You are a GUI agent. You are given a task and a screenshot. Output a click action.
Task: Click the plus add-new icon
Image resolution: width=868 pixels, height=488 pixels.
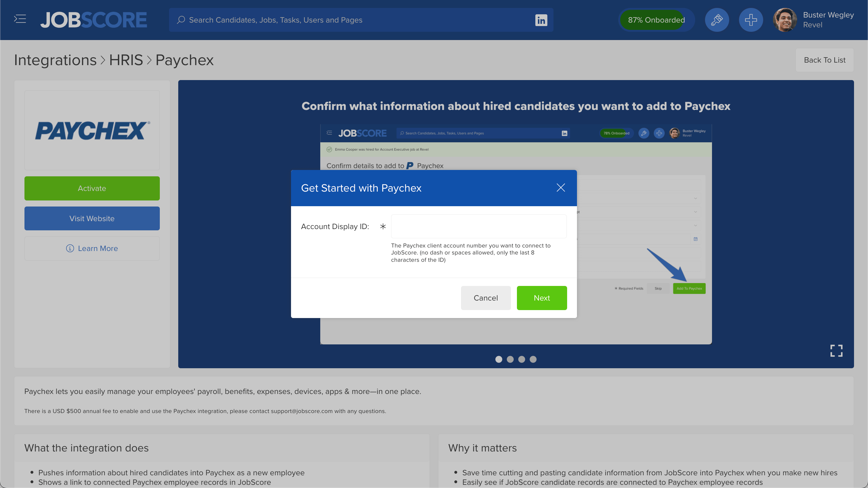751,20
